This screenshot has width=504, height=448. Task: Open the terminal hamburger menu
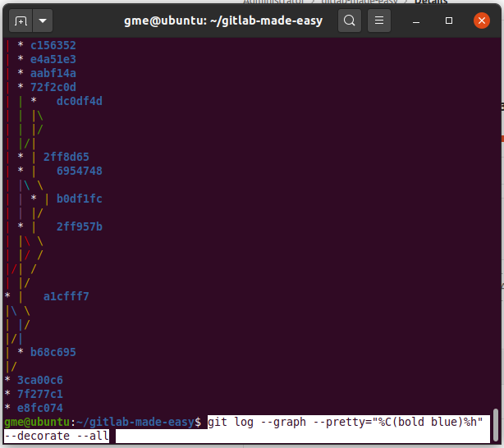coord(378,20)
